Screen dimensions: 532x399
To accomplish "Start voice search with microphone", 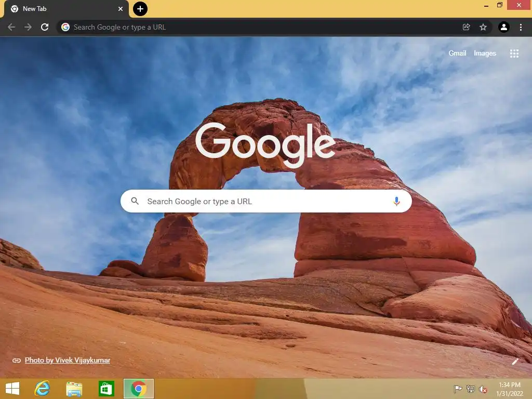I will click(396, 201).
